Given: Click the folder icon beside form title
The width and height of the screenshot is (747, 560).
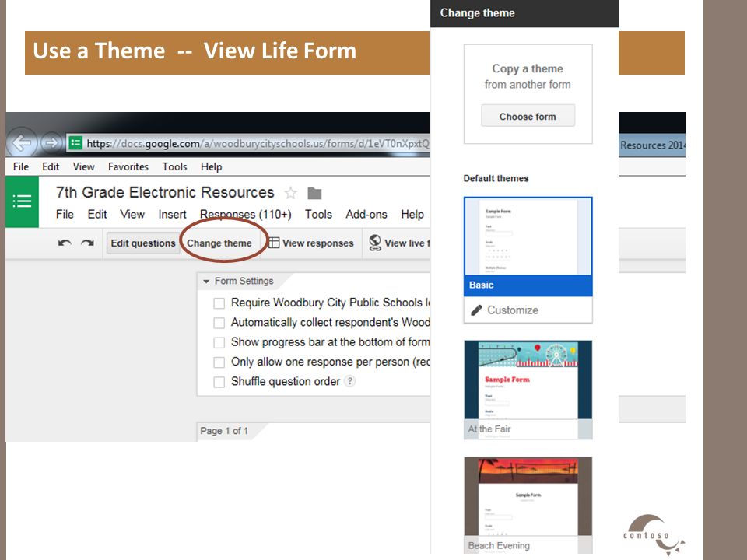Looking at the screenshot, I should point(314,194).
